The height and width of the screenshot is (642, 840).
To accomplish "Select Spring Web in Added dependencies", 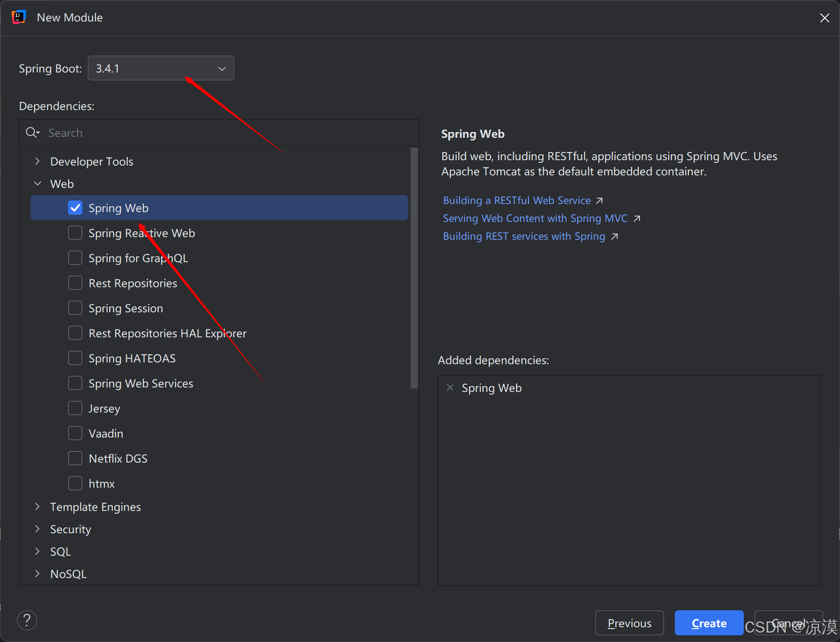I will pyautogui.click(x=491, y=388).
